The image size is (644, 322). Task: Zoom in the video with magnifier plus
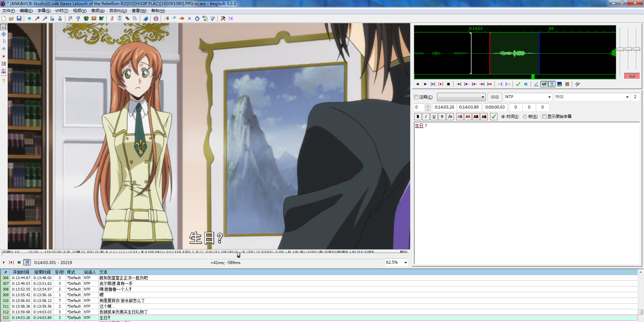tap(37, 18)
